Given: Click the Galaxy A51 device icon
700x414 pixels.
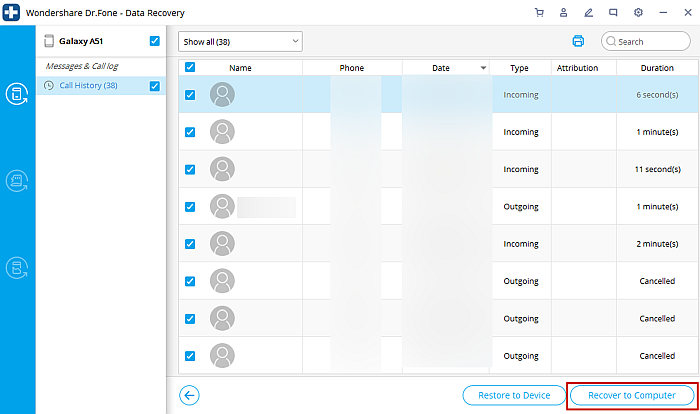Looking at the screenshot, I should pos(49,41).
